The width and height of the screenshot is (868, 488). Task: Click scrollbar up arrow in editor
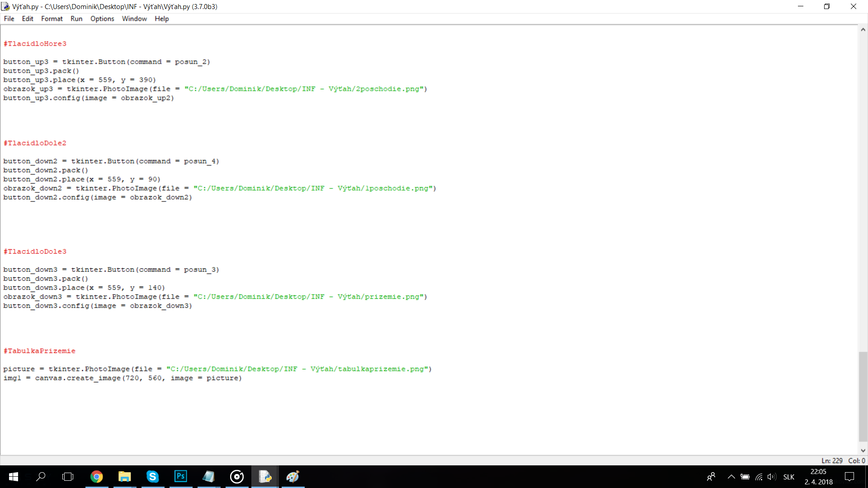863,30
